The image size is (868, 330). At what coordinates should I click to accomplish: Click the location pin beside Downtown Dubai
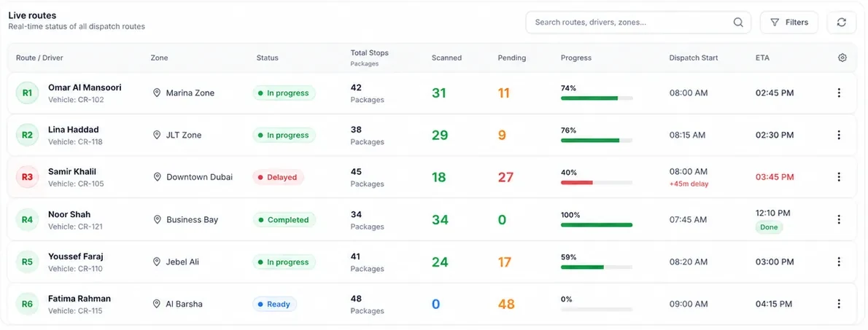(157, 177)
